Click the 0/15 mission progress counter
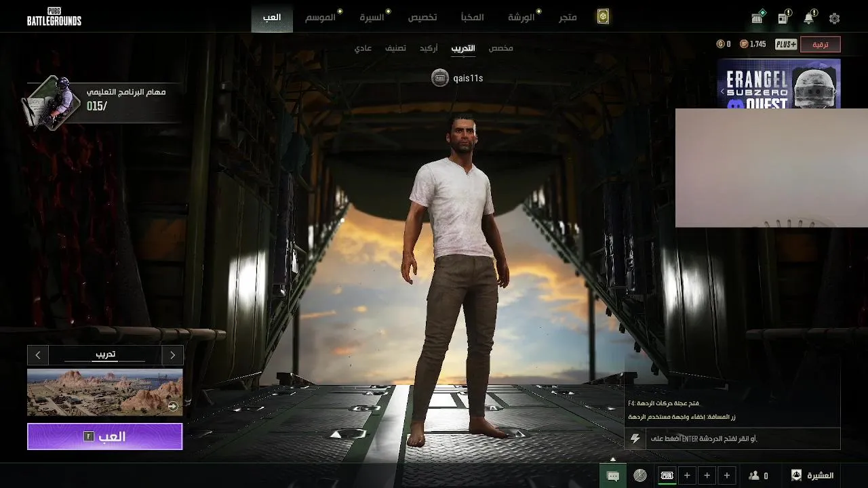The height and width of the screenshot is (488, 868). pos(97,106)
